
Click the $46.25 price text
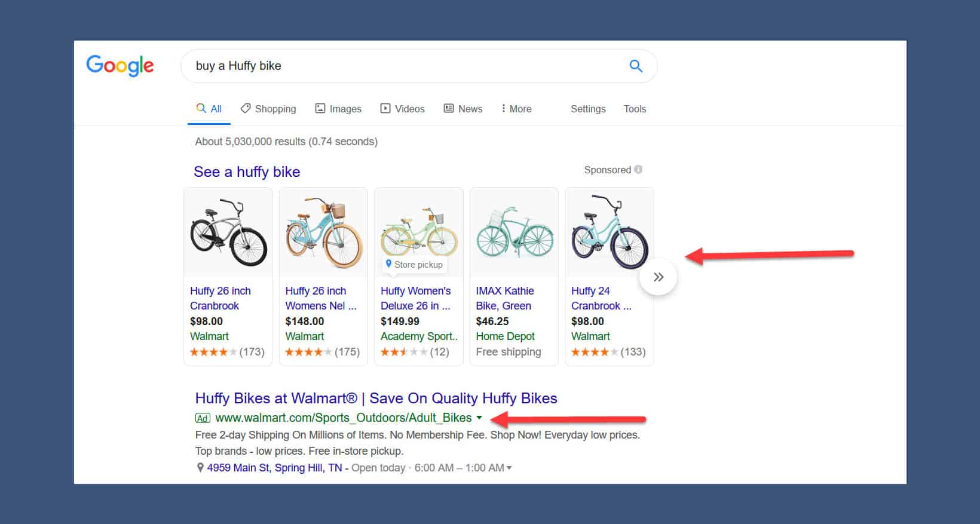[x=492, y=321]
